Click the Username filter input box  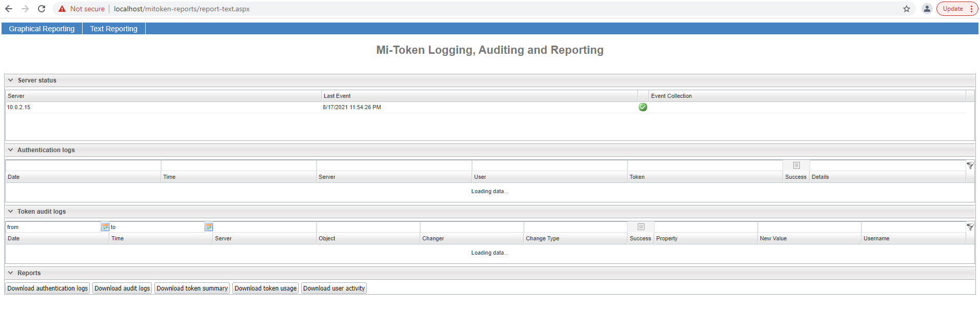[914, 227]
